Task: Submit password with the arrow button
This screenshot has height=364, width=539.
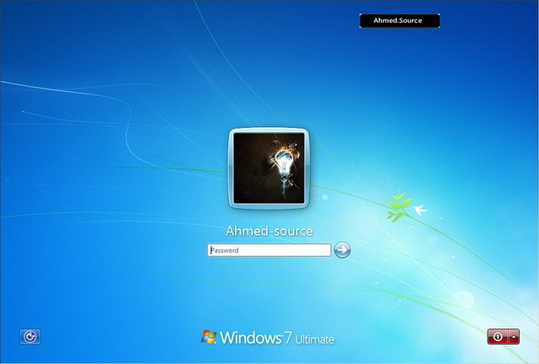Action: (x=342, y=250)
